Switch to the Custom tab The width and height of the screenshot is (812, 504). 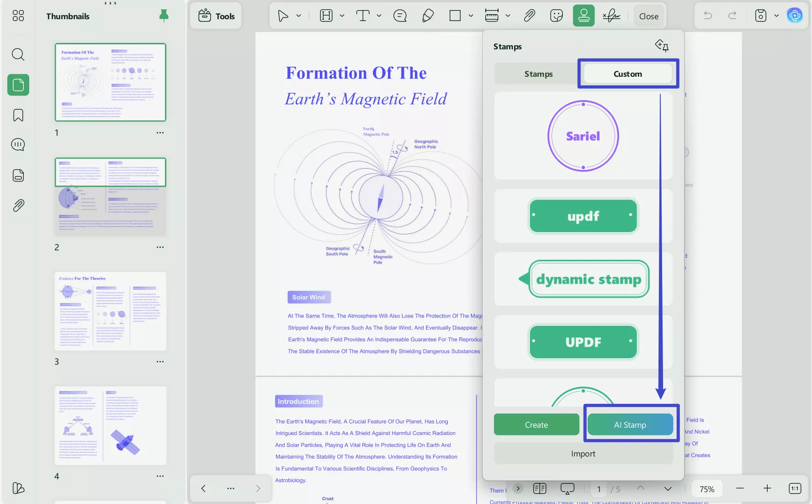point(627,74)
